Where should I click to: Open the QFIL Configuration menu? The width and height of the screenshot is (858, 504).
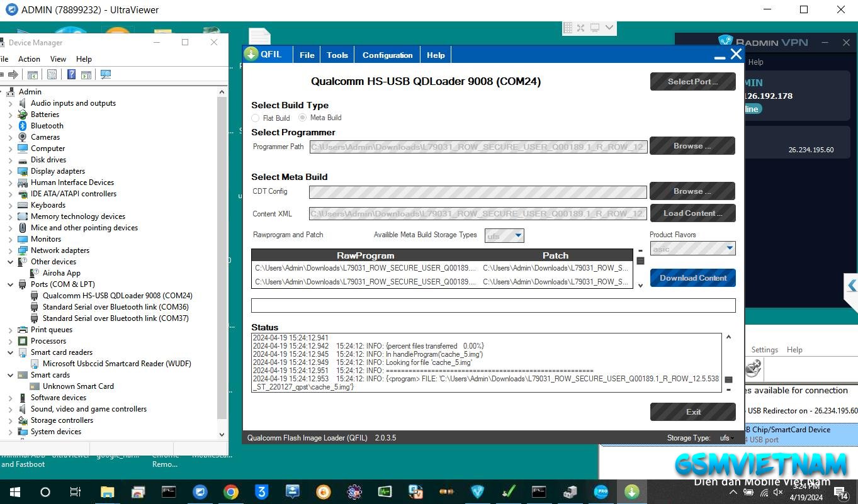tap(388, 55)
